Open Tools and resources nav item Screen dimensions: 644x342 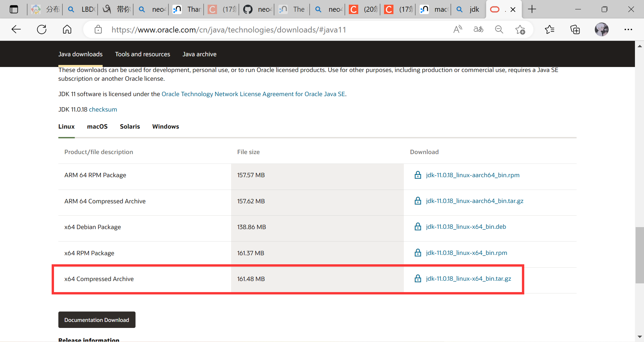pos(143,54)
